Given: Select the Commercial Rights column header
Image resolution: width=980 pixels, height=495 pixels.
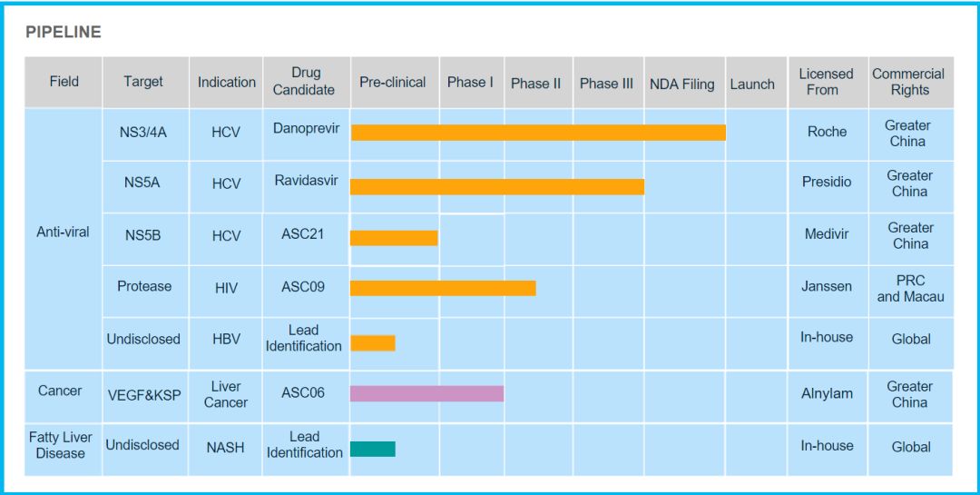Looking at the screenshot, I should pyautogui.click(x=908, y=82).
